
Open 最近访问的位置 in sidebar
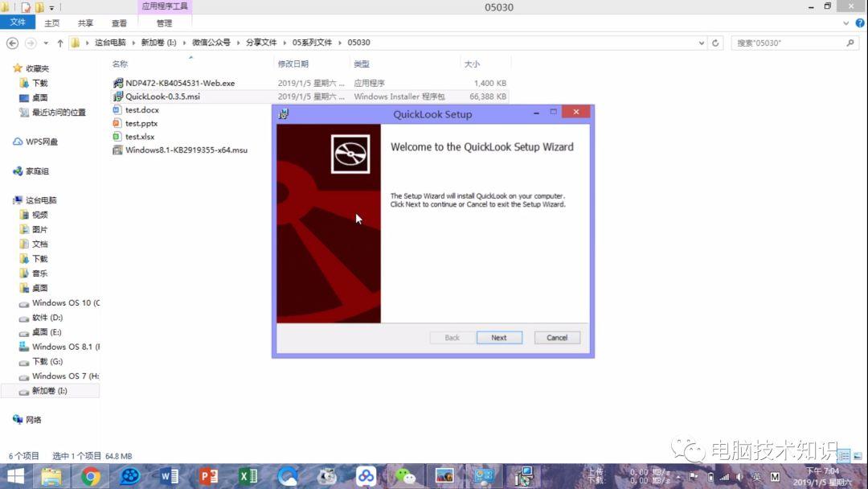pos(59,113)
